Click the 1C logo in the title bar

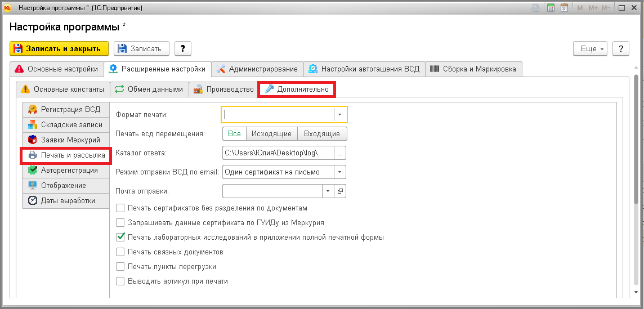[x=7, y=8]
